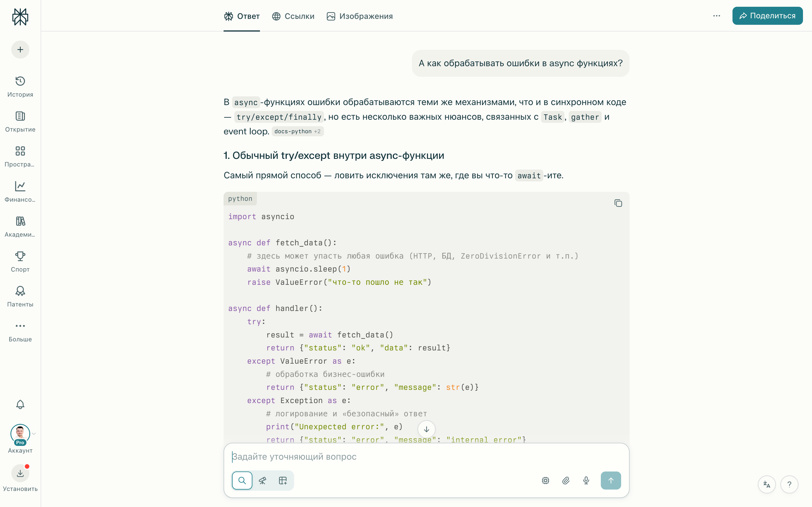Activate the microphone voice input
This screenshot has height=507, width=812.
[x=586, y=481]
